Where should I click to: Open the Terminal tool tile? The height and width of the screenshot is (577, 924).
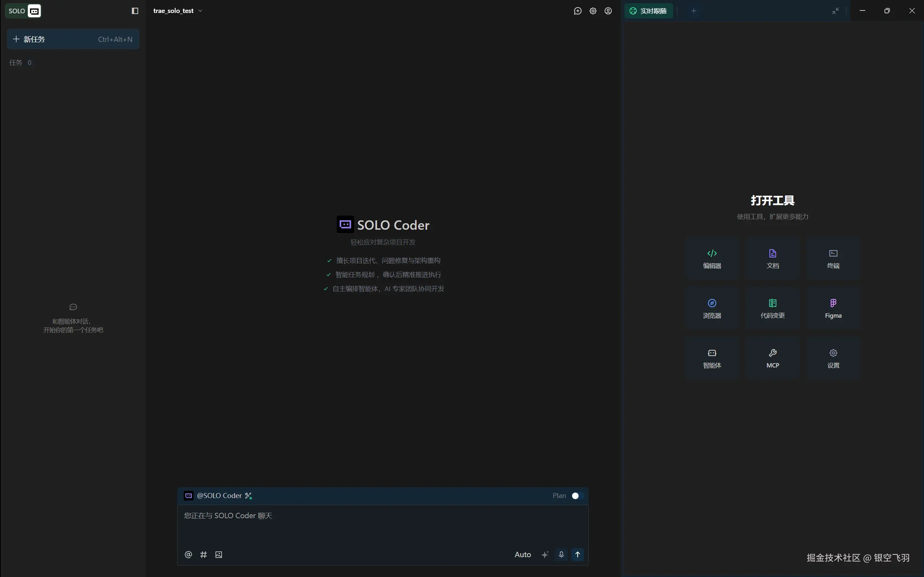(x=833, y=258)
